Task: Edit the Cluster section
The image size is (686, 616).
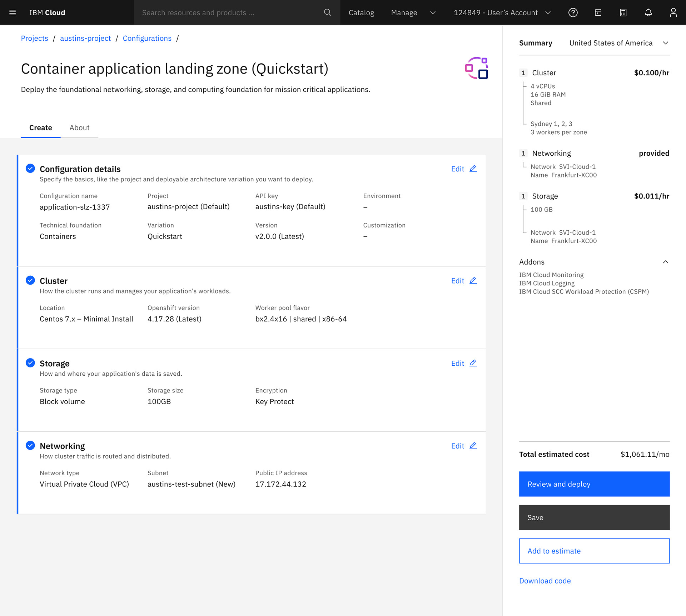Action: 457,281
